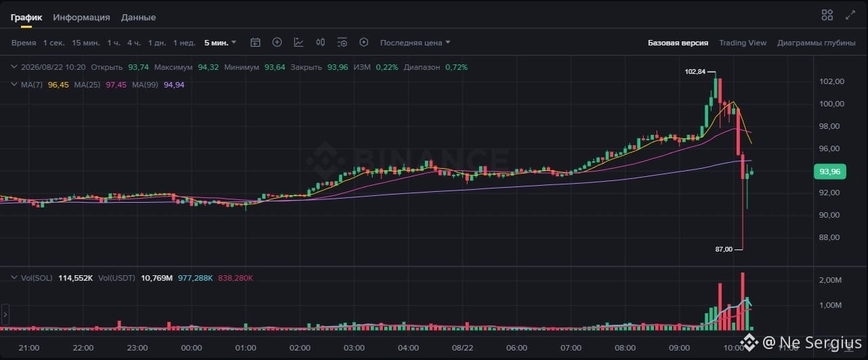
Task: Click the 02:00 time axis label
Action: [x=299, y=348]
